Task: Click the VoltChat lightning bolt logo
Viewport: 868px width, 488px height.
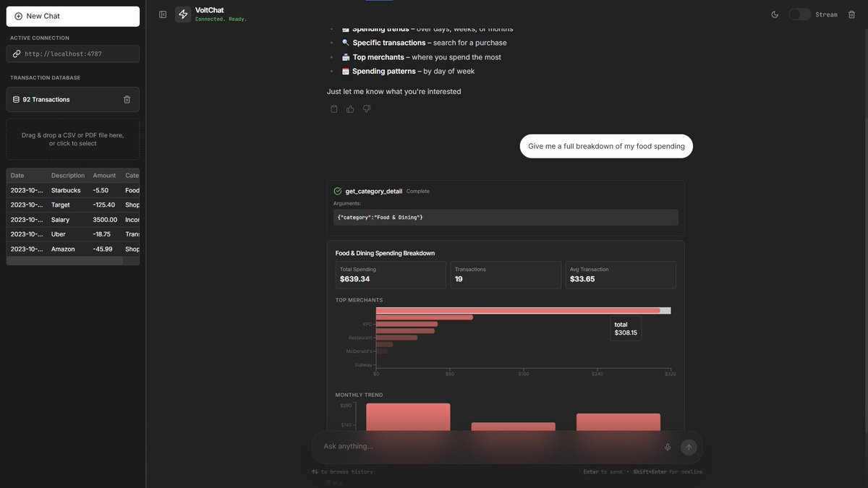Action: click(x=183, y=14)
